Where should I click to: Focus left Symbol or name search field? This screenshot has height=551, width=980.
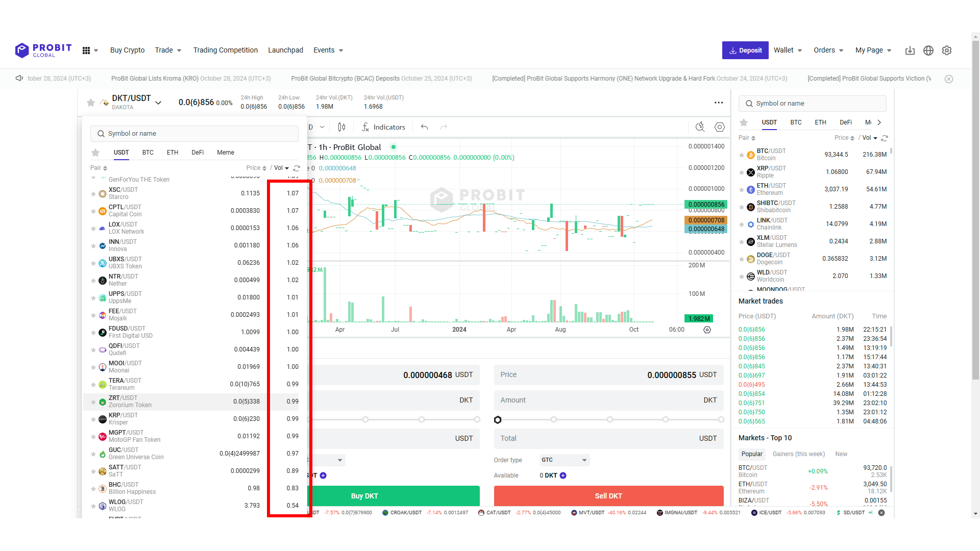pyautogui.click(x=194, y=134)
